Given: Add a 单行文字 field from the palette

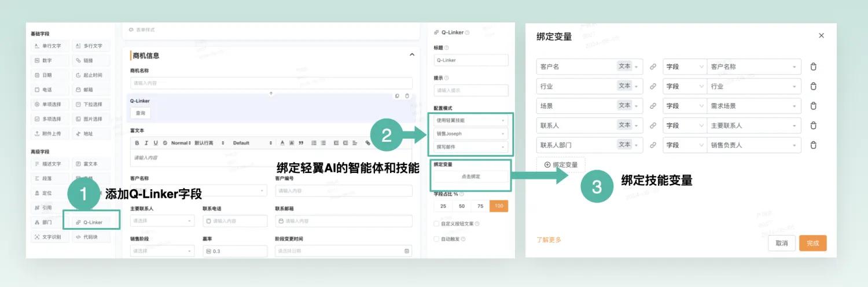Looking at the screenshot, I should (49, 46).
